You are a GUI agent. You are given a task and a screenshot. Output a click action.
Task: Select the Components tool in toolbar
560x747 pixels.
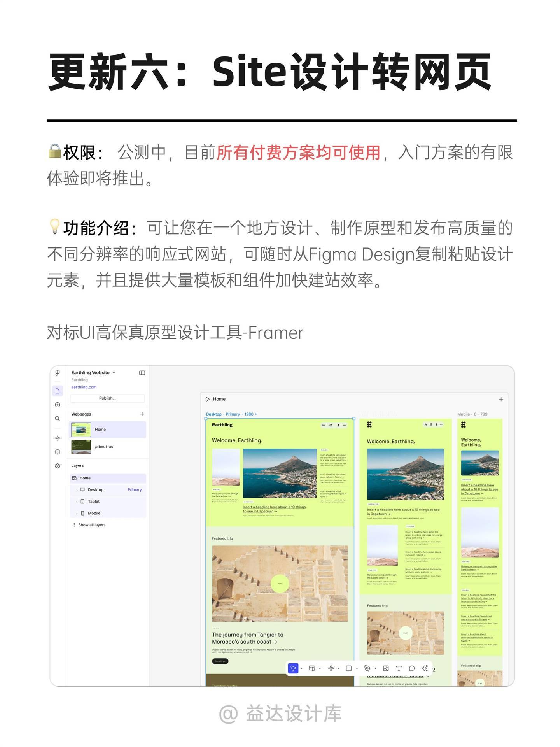(x=331, y=668)
